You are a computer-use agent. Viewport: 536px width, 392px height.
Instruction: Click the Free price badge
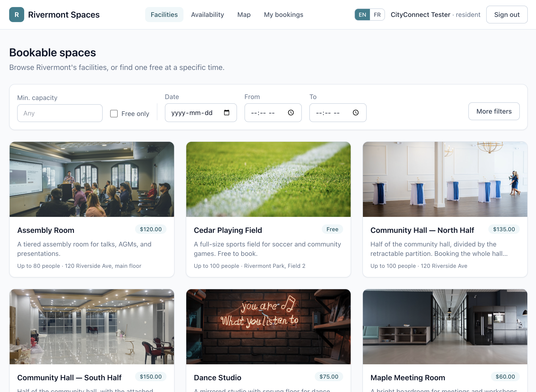click(332, 229)
